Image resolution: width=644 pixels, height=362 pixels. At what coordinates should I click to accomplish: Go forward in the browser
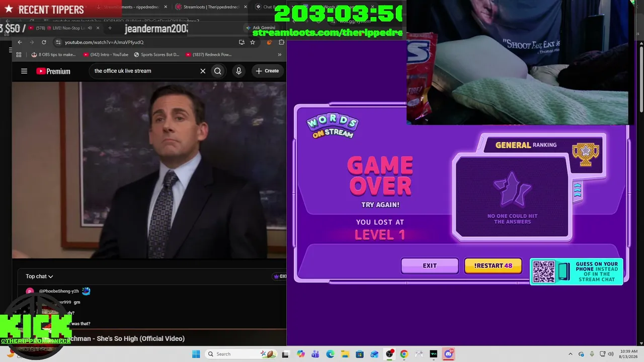click(32, 42)
